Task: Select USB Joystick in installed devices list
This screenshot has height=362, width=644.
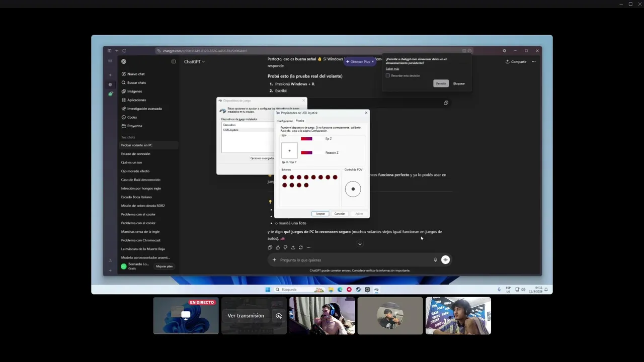Action: pyautogui.click(x=231, y=130)
